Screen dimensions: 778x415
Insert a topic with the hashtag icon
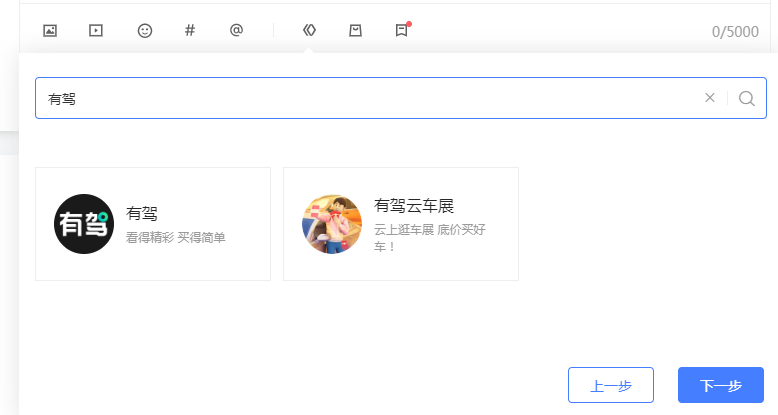pyautogui.click(x=190, y=31)
